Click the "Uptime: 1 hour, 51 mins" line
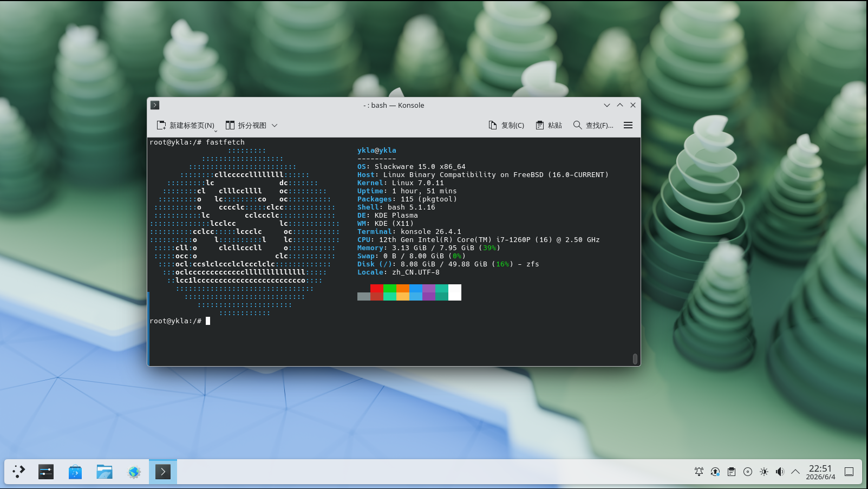Viewport: 868px width, 489px height. coord(407,191)
